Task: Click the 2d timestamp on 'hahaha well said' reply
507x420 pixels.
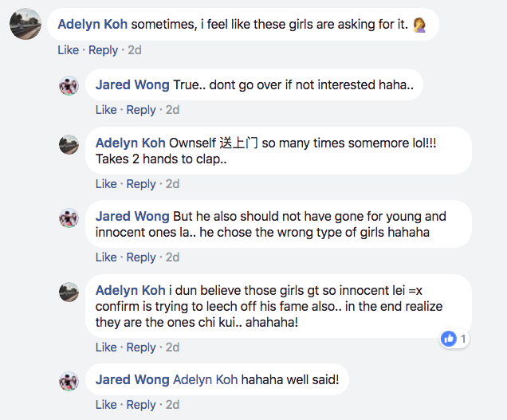Action: [172, 405]
